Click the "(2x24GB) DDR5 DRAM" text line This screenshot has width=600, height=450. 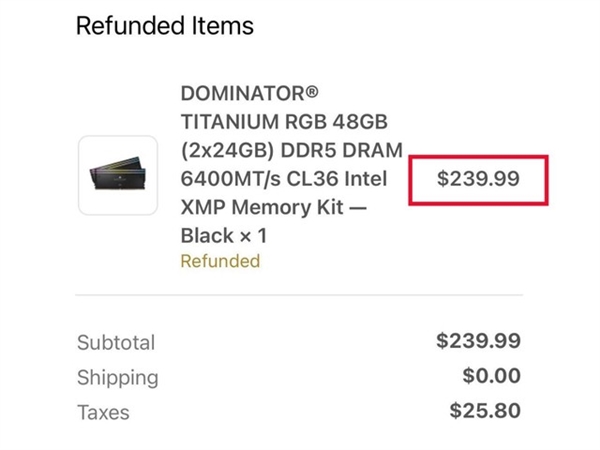pyautogui.click(x=291, y=150)
